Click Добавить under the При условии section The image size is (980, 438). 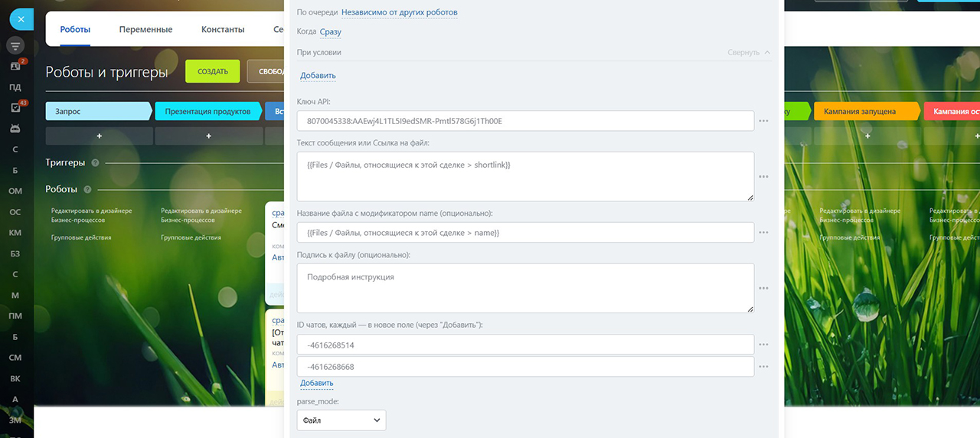tap(318, 76)
